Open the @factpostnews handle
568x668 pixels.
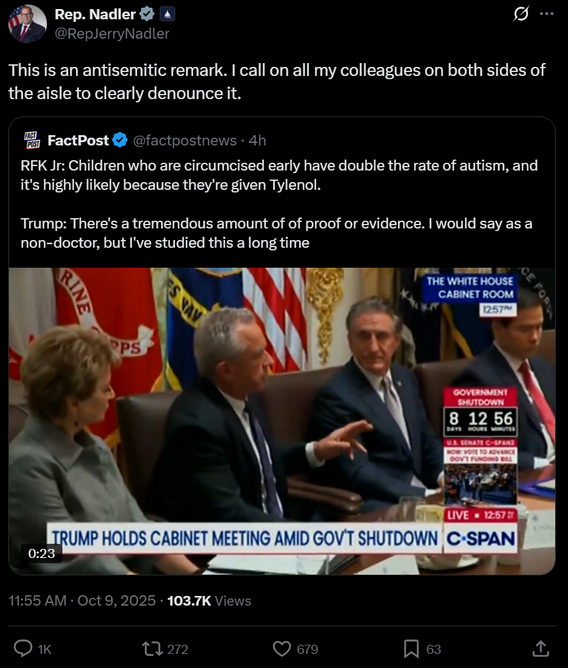(x=185, y=141)
